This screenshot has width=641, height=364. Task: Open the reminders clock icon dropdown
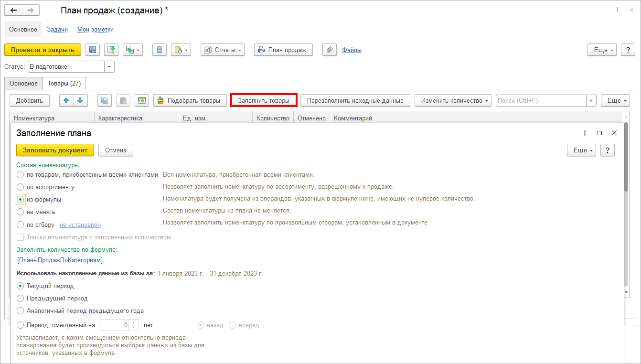click(x=181, y=50)
